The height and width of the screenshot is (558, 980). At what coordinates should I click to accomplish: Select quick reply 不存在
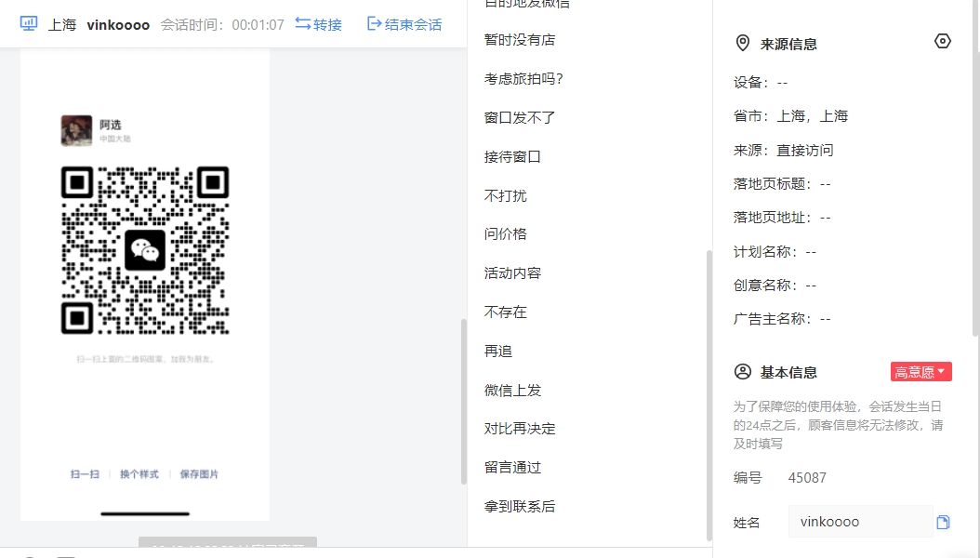506,312
